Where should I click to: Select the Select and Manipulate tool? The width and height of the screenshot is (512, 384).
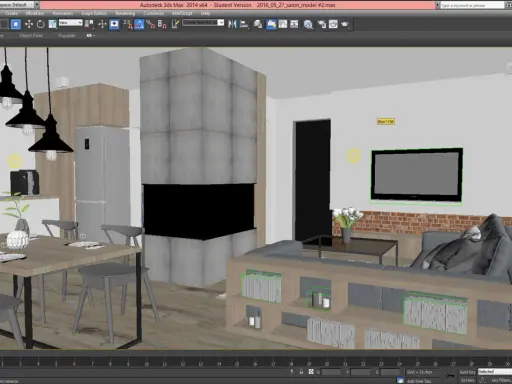(102, 24)
